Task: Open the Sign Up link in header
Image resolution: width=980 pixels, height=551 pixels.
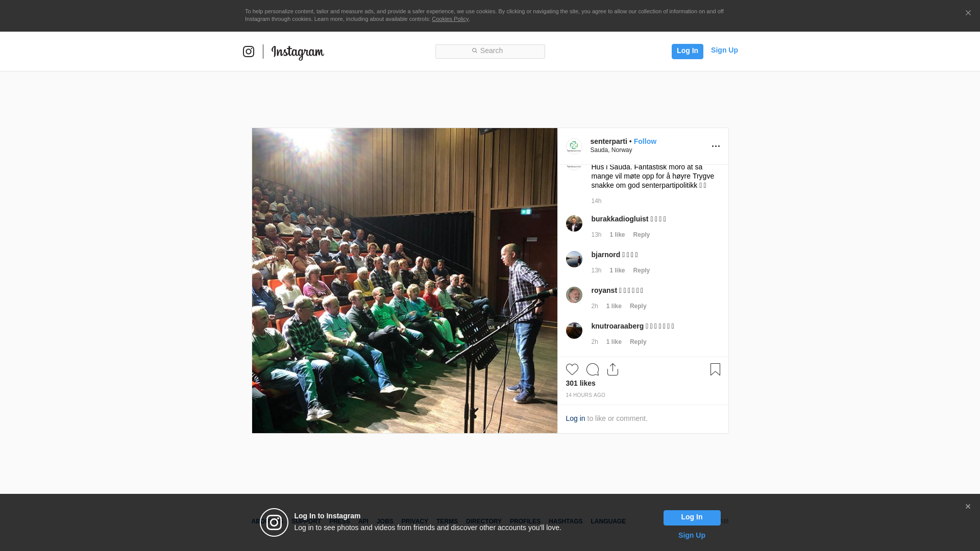Action: (x=724, y=50)
